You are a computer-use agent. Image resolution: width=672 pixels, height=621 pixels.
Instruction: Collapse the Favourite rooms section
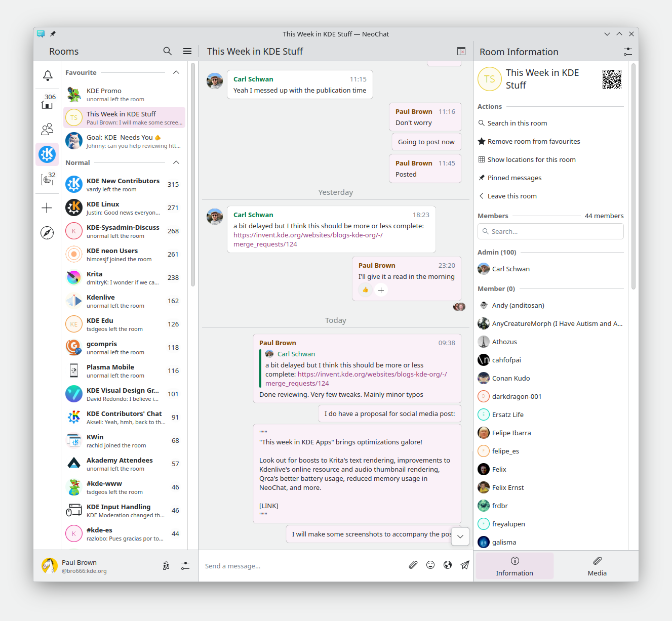[x=176, y=72]
